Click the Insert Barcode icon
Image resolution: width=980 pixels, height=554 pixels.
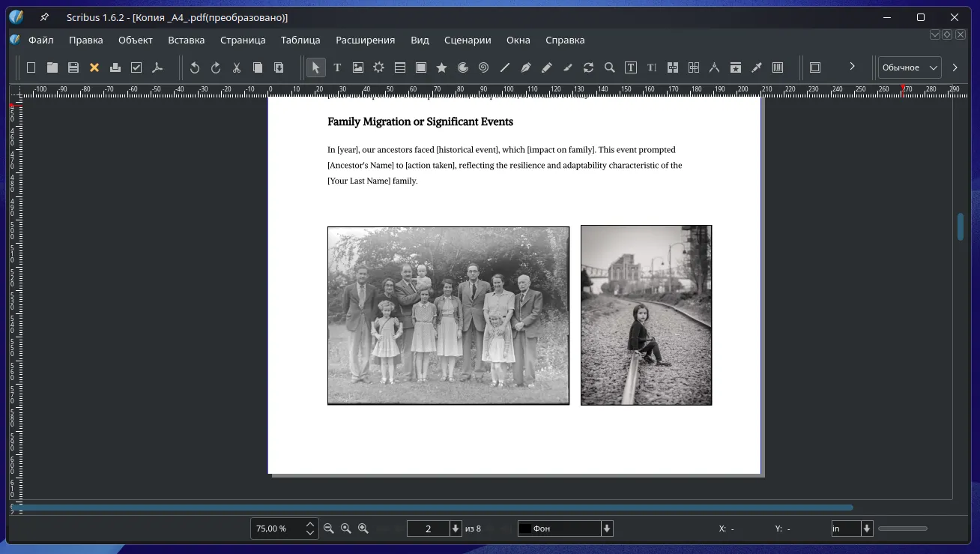(x=778, y=67)
